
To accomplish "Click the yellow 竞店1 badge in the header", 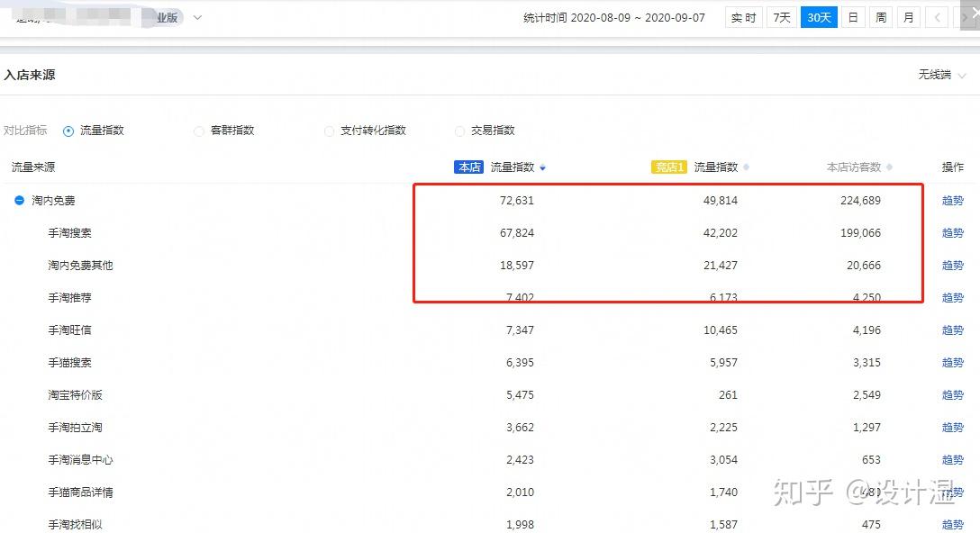I will [669, 167].
